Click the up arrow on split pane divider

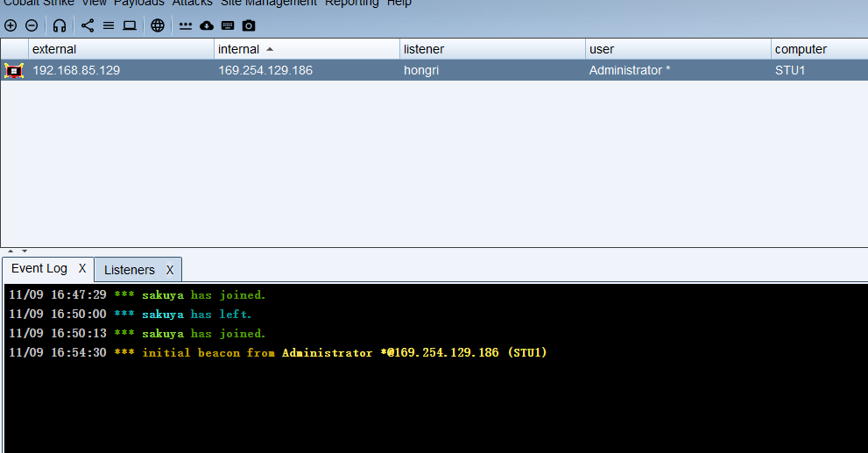tap(11, 251)
